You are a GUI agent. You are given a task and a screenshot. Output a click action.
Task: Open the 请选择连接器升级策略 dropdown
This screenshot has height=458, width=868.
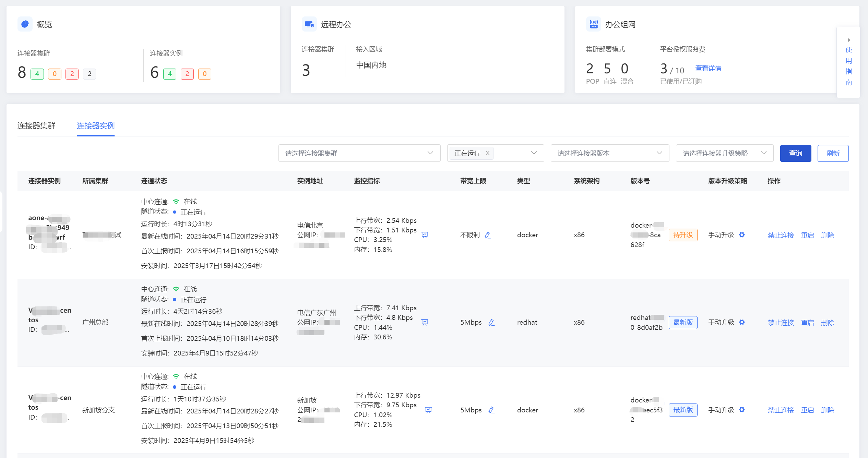pyautogui.click(x=724, y=153)
